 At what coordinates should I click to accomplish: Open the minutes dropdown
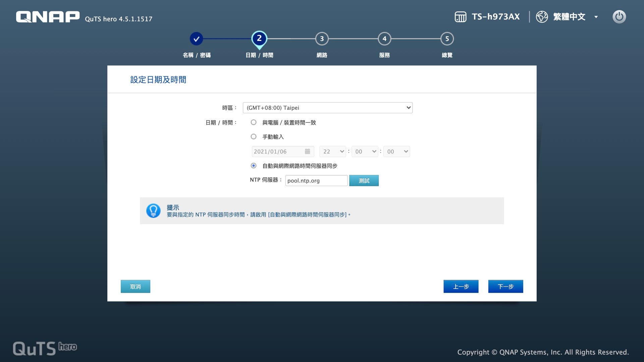tap(365, 152)
